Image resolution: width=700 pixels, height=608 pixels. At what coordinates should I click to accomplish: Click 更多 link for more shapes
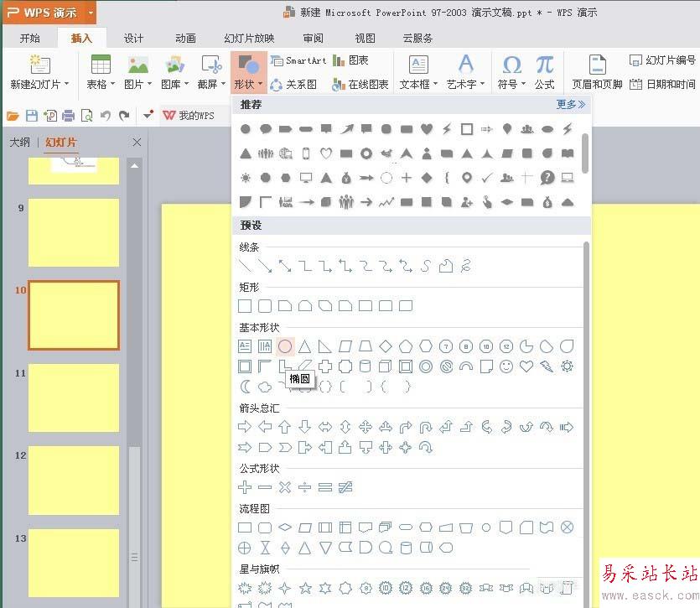click(x=571, y=105)
